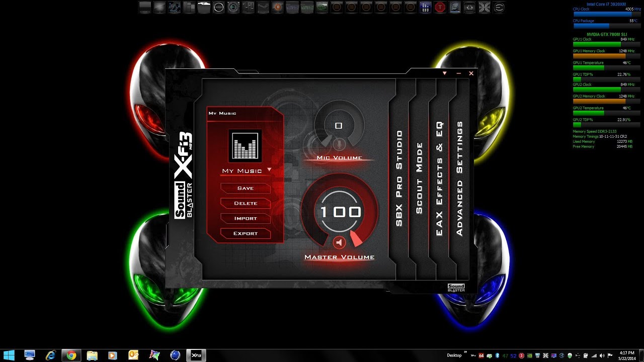The width and height of the screenshot is (644, 362).
Task: Click the orange circular icon in top dock
Action: pyautogui.click(x=278, y=7)
